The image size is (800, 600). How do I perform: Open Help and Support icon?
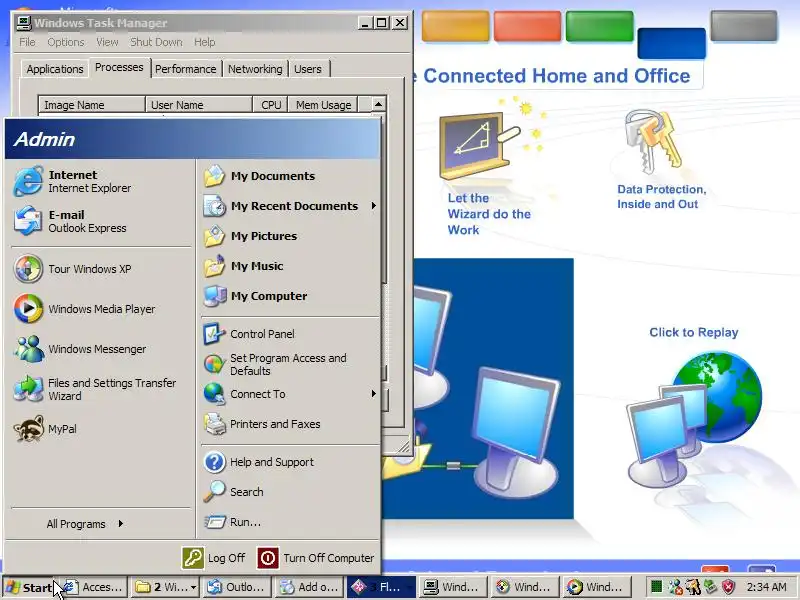[214, 462]
